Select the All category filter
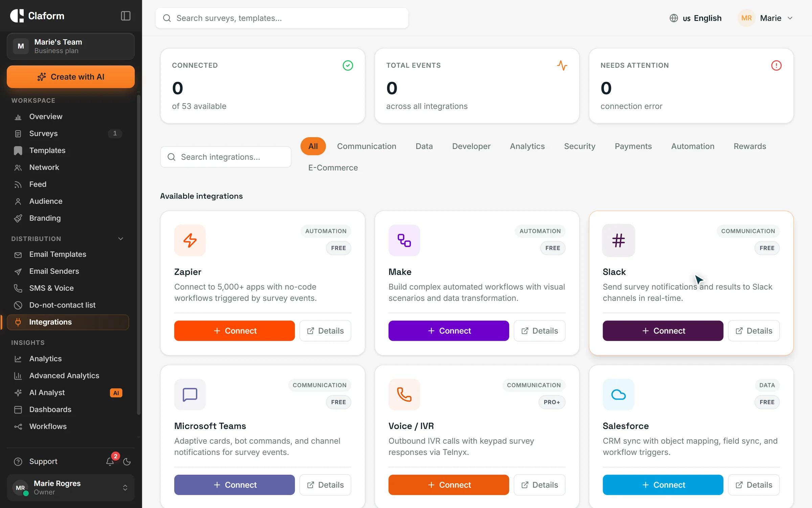 point(313,146)
